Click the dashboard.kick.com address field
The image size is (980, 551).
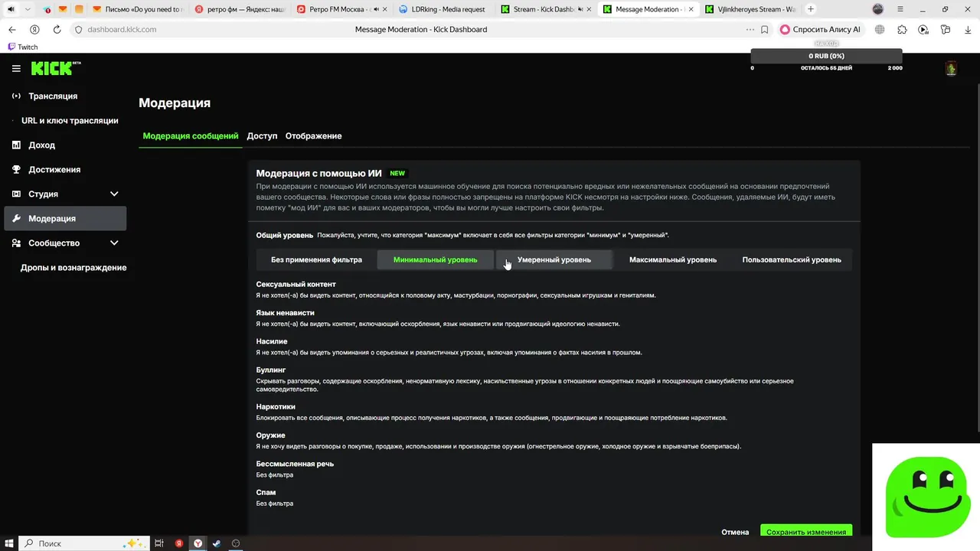[x=122, y=29]
